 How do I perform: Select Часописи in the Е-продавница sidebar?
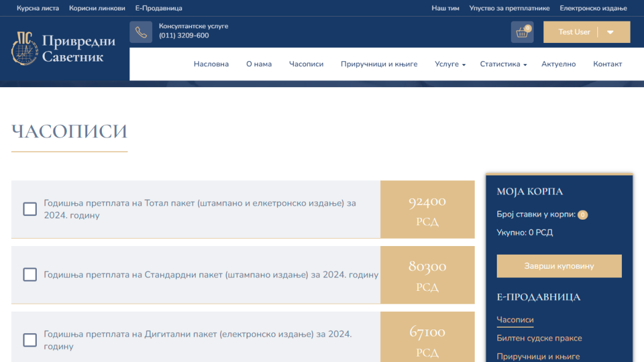515,320
